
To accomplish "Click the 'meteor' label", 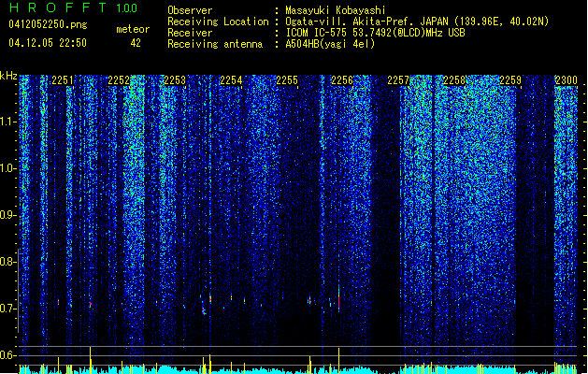I will [133, 29].
